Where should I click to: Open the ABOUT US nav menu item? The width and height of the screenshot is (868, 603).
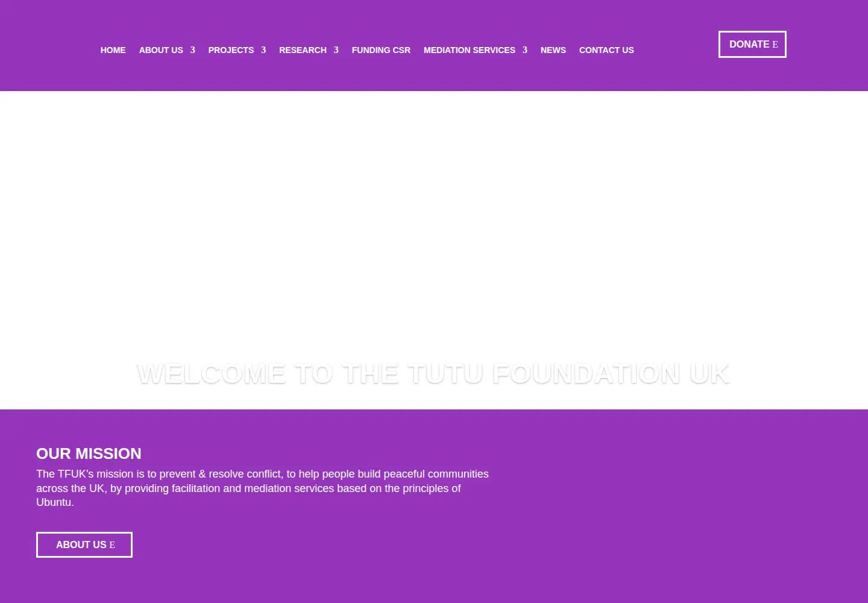point(161,50)
